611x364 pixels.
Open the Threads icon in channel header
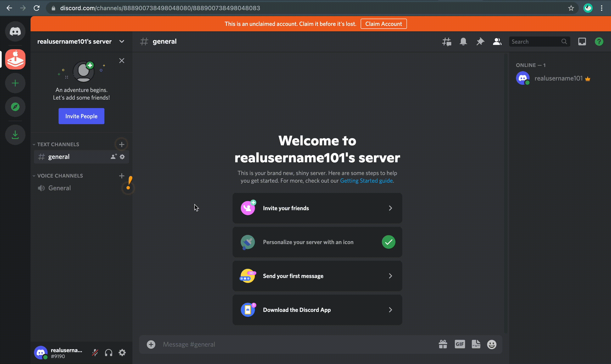[447, 42]
